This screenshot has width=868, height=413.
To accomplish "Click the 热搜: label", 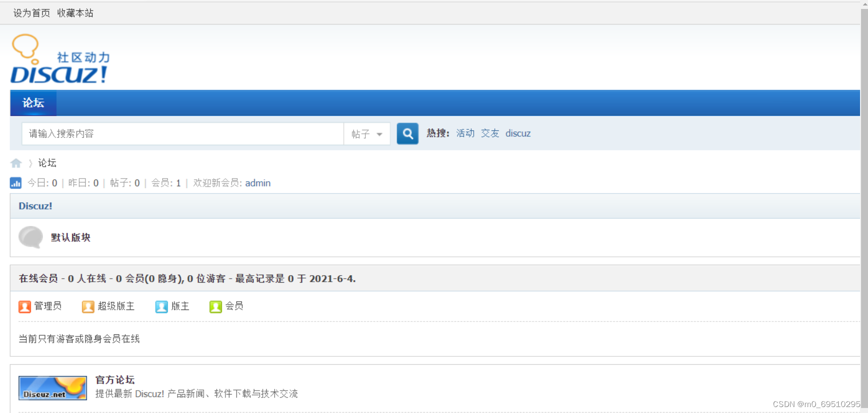I will tap(438, 133).
